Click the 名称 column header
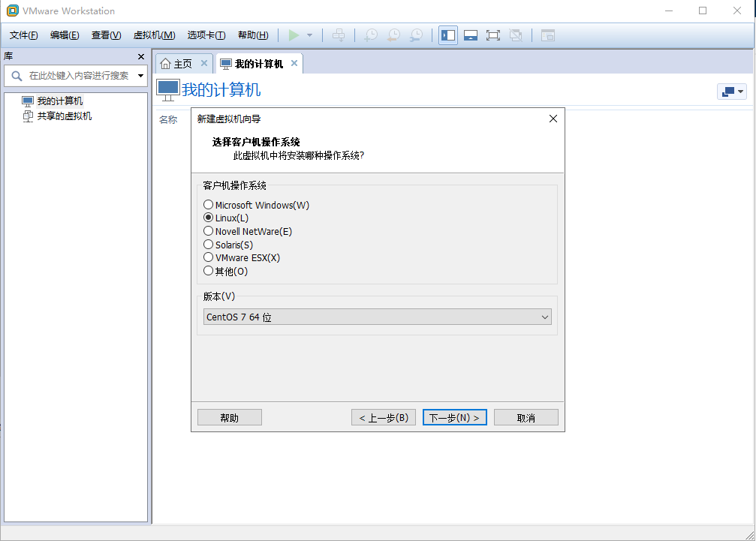 click(x=168, y=119)
